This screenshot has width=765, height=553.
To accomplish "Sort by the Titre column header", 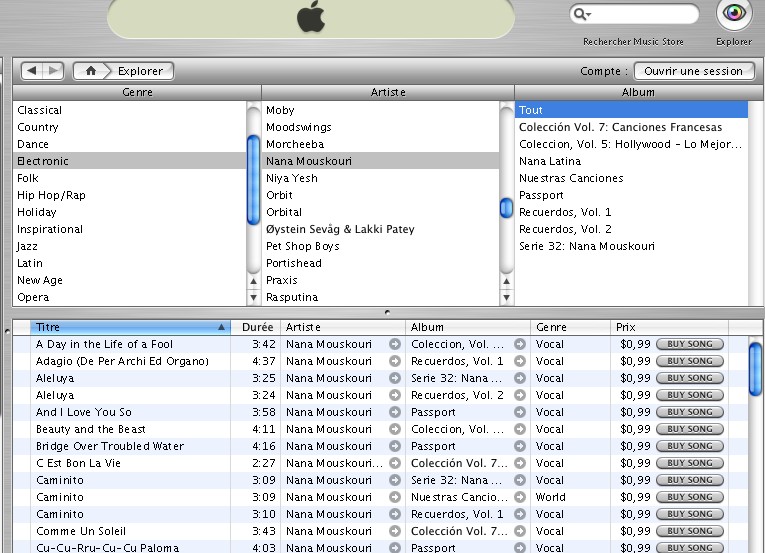I will (130, 327).
